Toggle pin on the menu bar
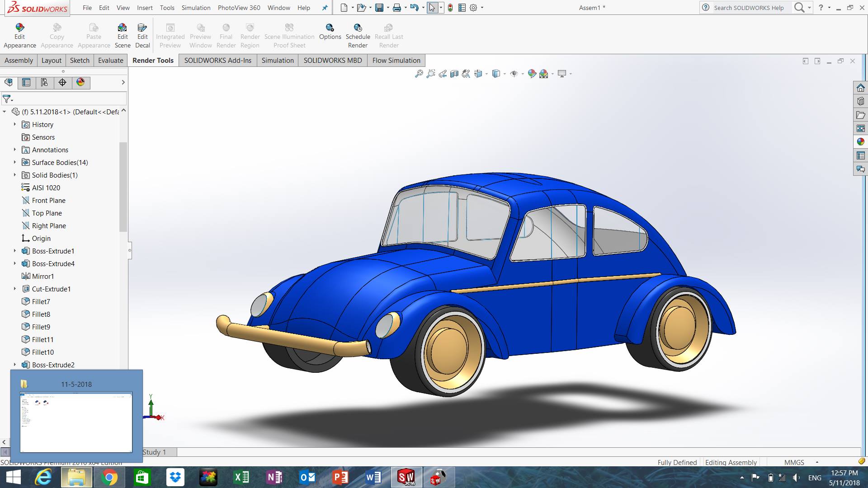 (325, 8)
